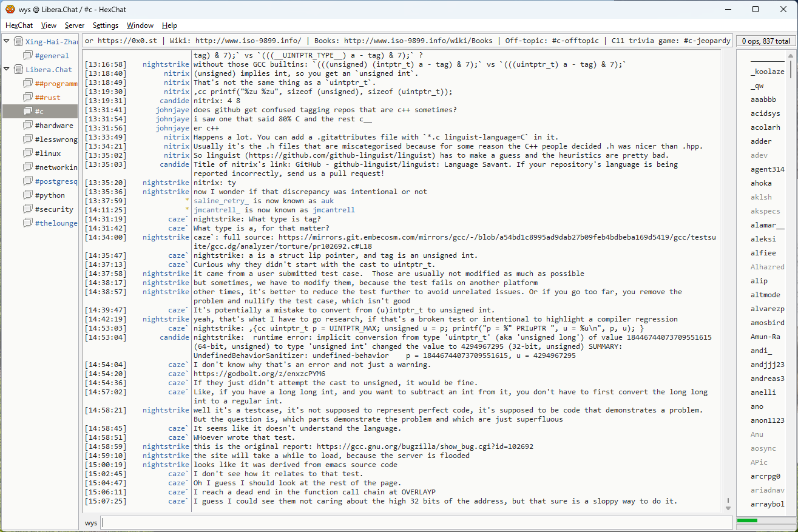Select the ##rust channel icon
Image resolution: width=798 pixels, height=532 pixels.
point(28,98)
